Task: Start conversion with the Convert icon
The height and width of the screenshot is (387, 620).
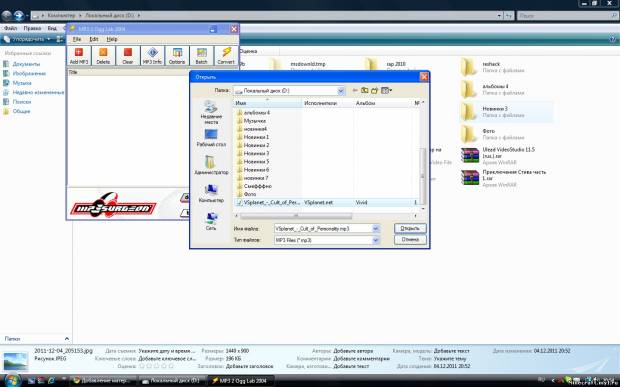Action: [226, 56]
